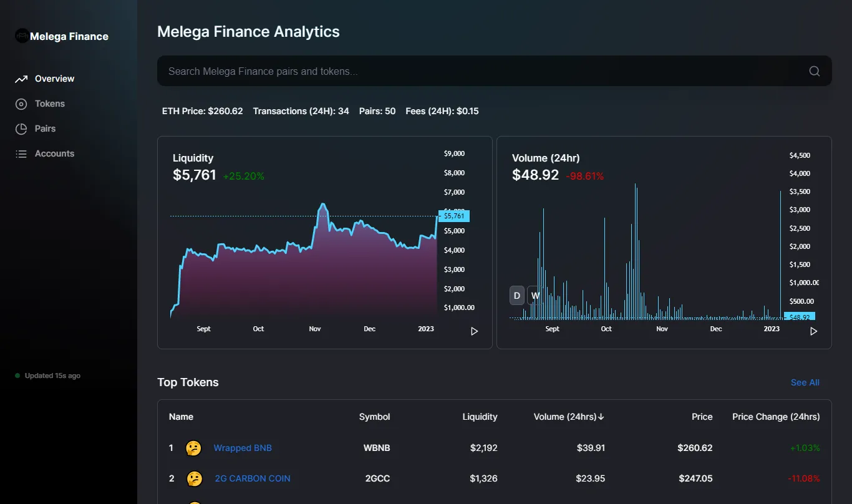Click the 2G CARBON COIN emoji icon
852x504 pixels.
tap(195, 478)
